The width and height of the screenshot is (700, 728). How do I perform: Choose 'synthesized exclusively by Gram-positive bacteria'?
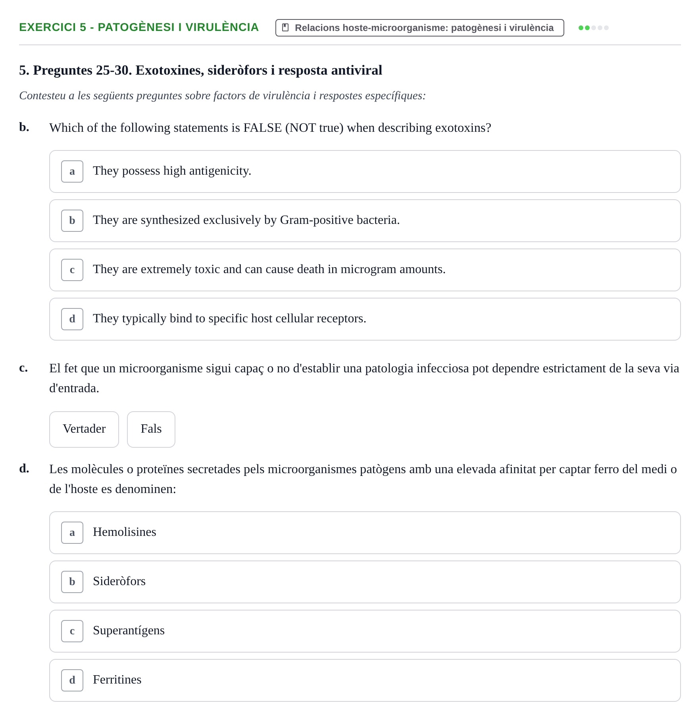pos(365,221)
